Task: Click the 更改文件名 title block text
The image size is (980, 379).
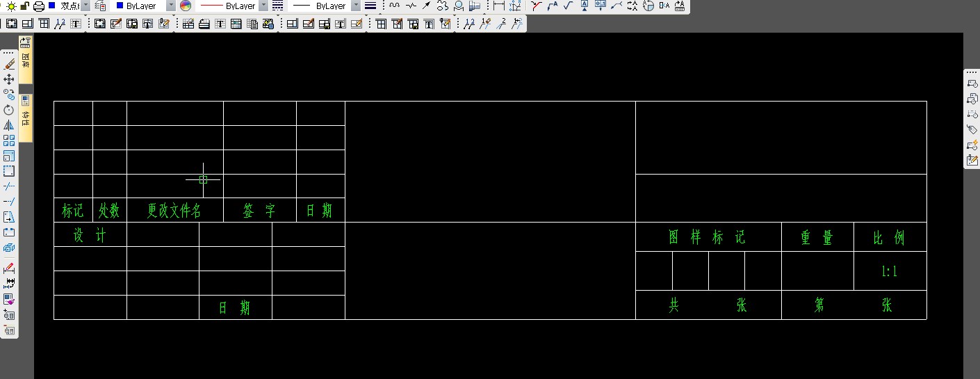Action: coord(174,211)
